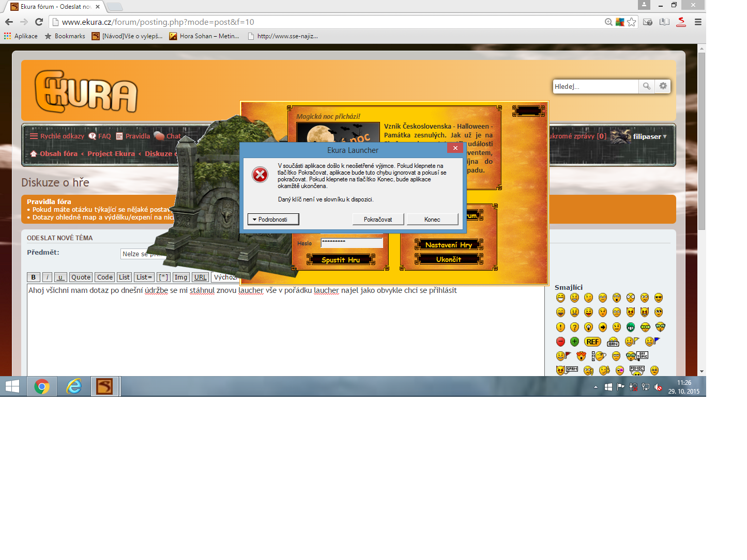Open the Chrome hamburger menu
The image size is (747, 560).
pos(698,22)
